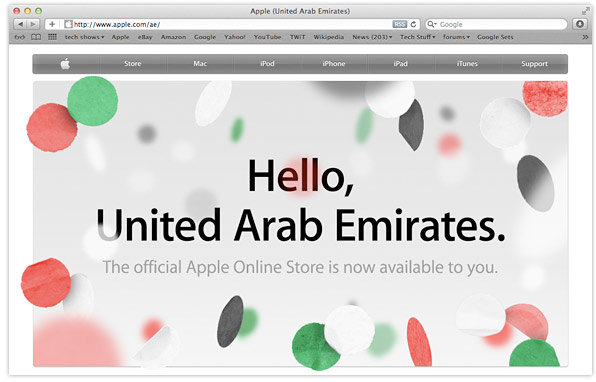Minimize the window with the yellow button
This screenshot has width=596, height=382.
coord(27,11)
